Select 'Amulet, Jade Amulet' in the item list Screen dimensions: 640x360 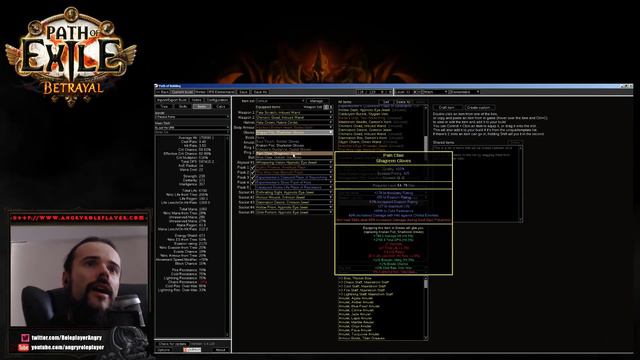[356, 314]
